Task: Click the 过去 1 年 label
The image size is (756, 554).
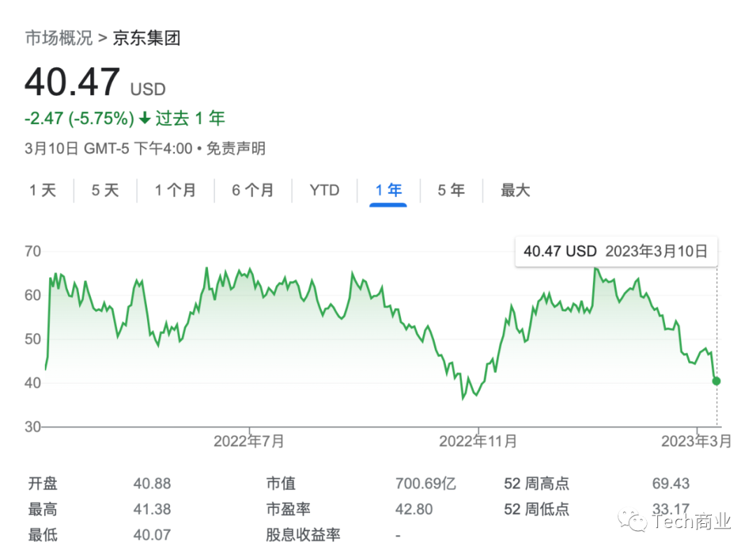Action: [190, 118]
